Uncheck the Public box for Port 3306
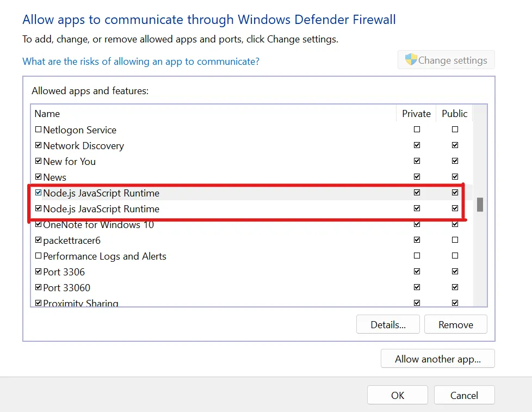 point(455,272)
